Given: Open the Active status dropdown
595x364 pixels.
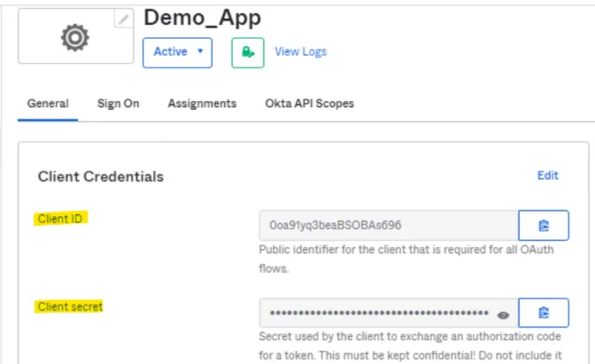Looking at the screenshot, I should tap(177, 52).
